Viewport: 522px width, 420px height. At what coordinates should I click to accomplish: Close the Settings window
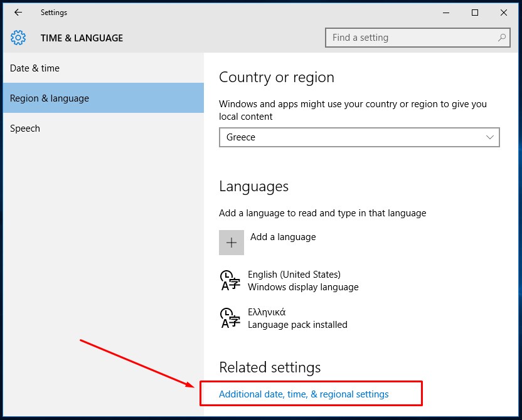504,13
